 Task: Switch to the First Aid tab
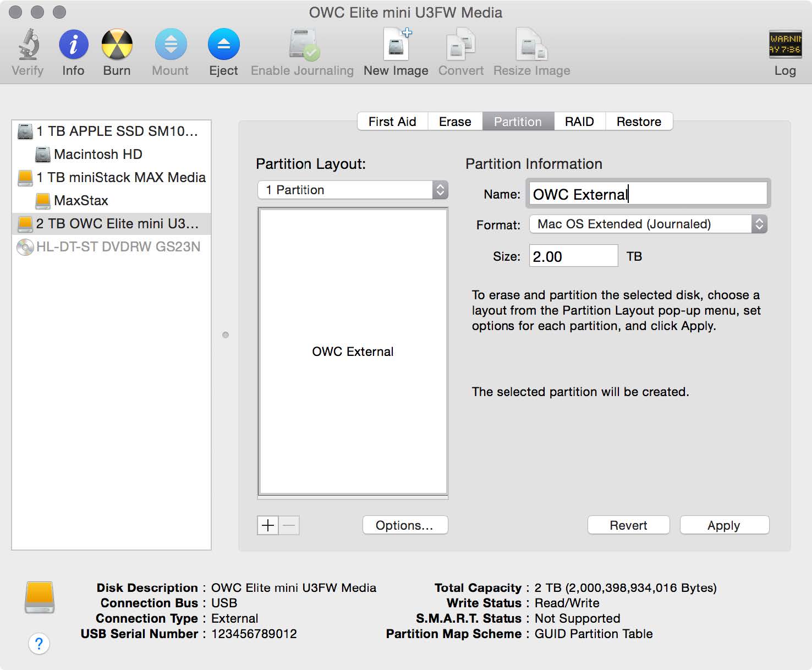[392, 121]
